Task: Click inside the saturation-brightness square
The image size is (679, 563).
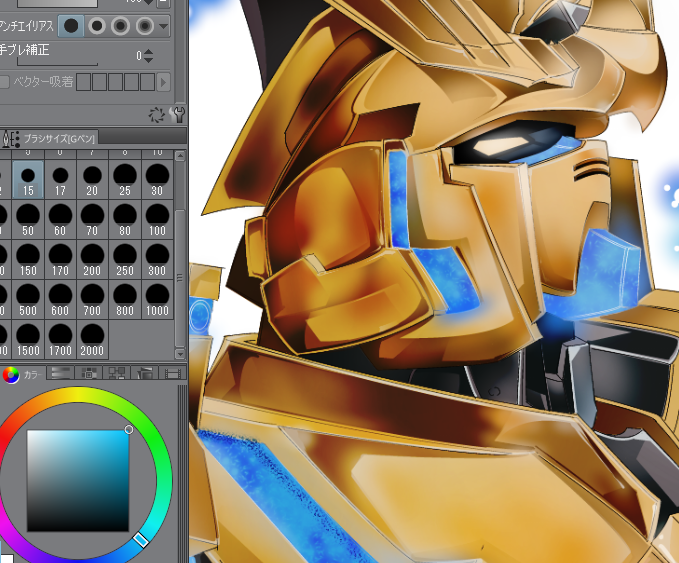Action: (78, 481)
